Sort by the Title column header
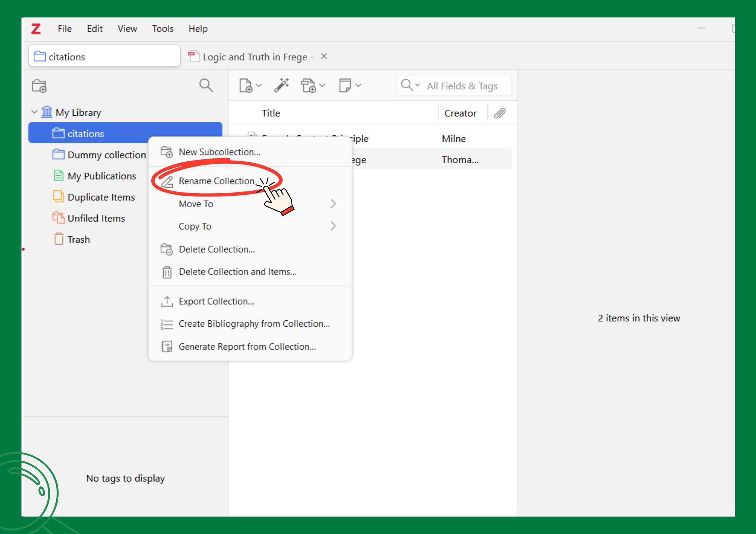Image resolution: width=756 pixels, height=534 pixels. [x=271, y=113]
